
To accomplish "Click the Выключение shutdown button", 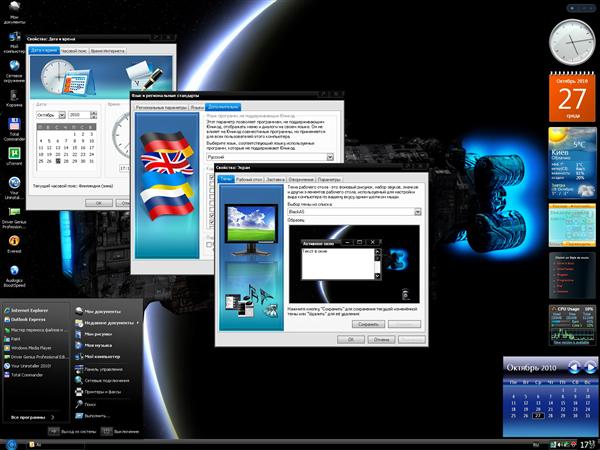I will (120, 432).
